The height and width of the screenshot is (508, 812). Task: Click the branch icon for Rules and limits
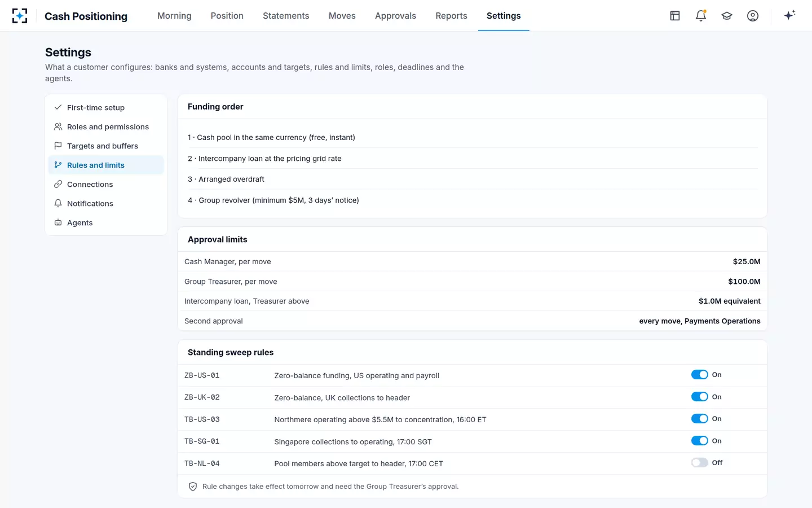(x=58, y=165)
